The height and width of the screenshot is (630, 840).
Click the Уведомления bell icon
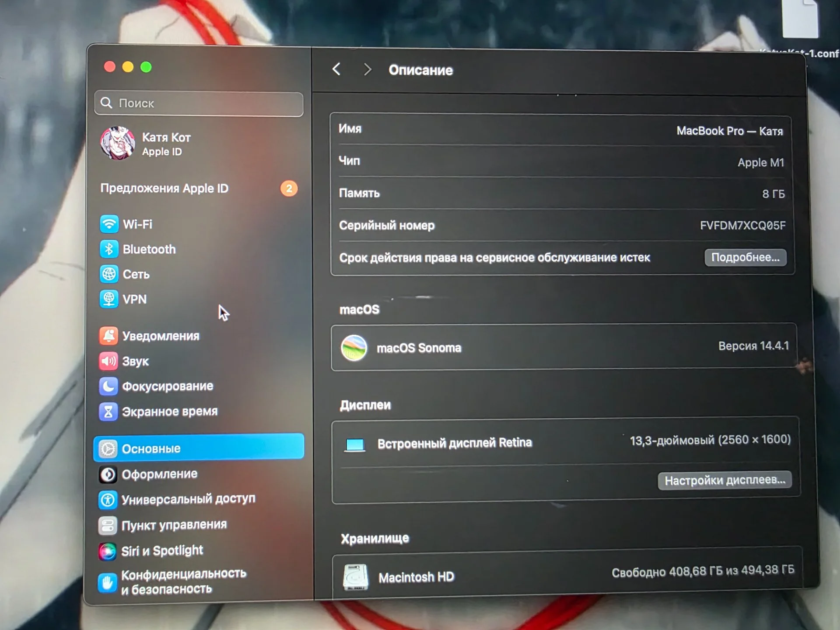(x=108, y=336)
